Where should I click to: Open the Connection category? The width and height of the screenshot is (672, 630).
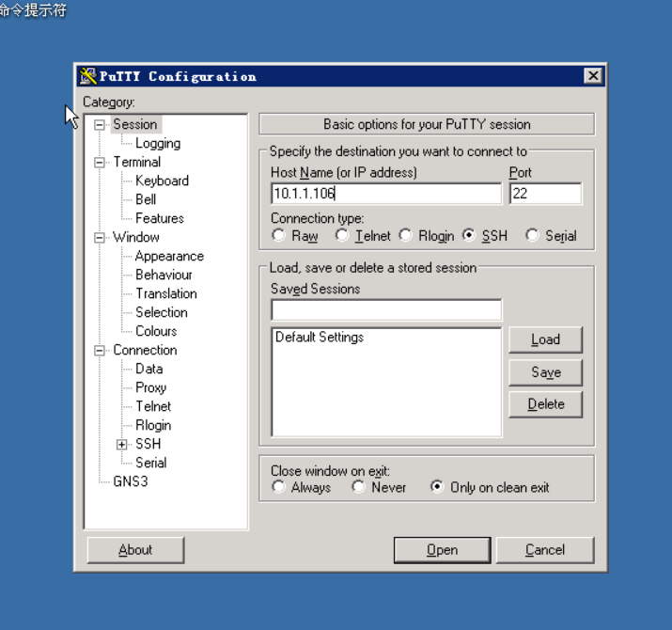[x=145, y=350]
